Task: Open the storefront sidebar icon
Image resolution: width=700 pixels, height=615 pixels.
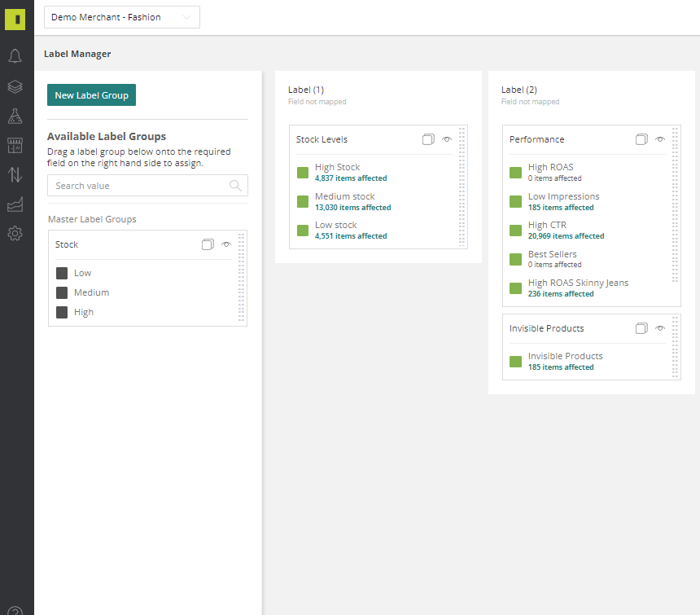Action: click(x=15, y=146)
